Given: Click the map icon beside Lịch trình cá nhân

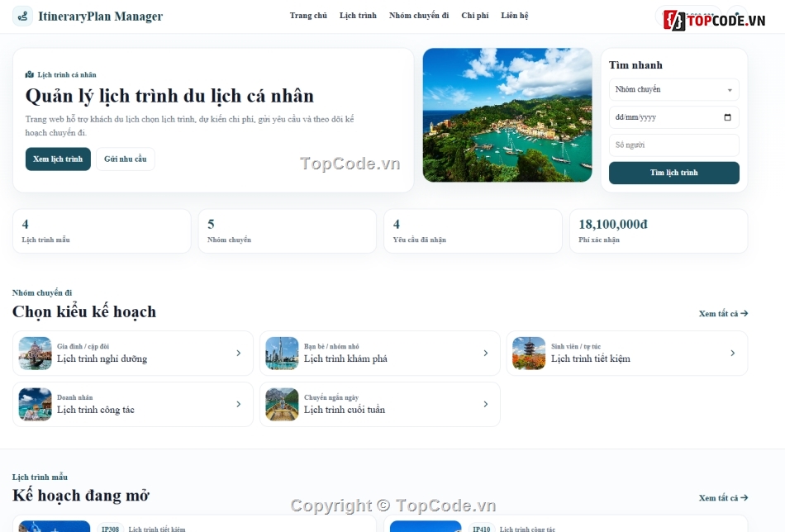Looking at the screenshot, I should coord(30,74).
